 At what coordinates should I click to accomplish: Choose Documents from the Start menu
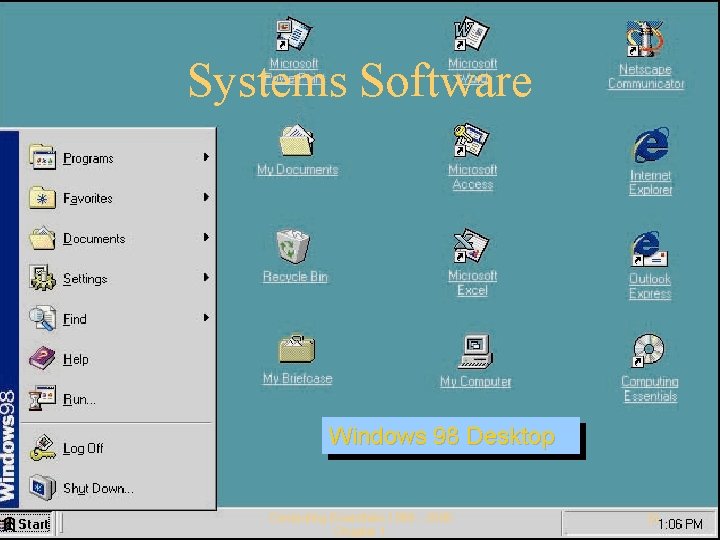[118, 238]
